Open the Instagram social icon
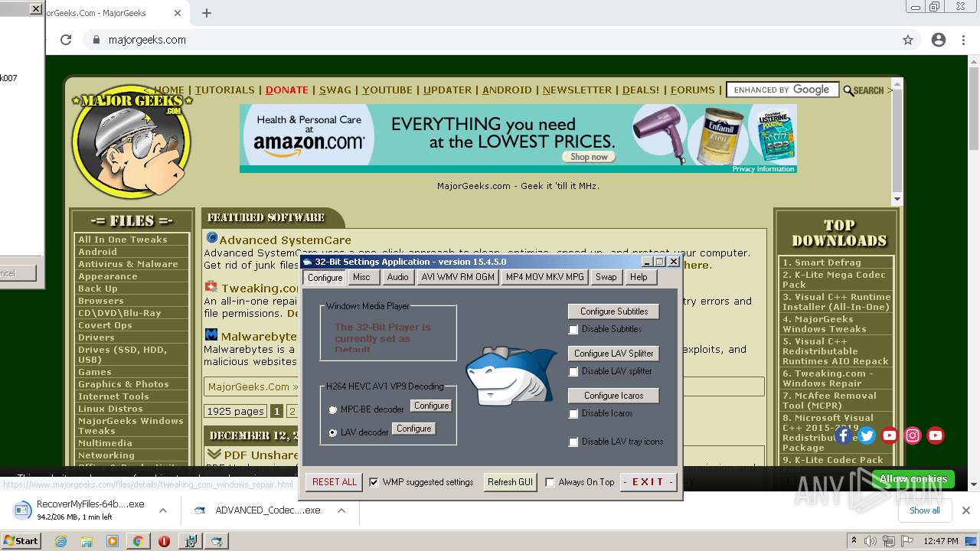 [x=913, y=435]
